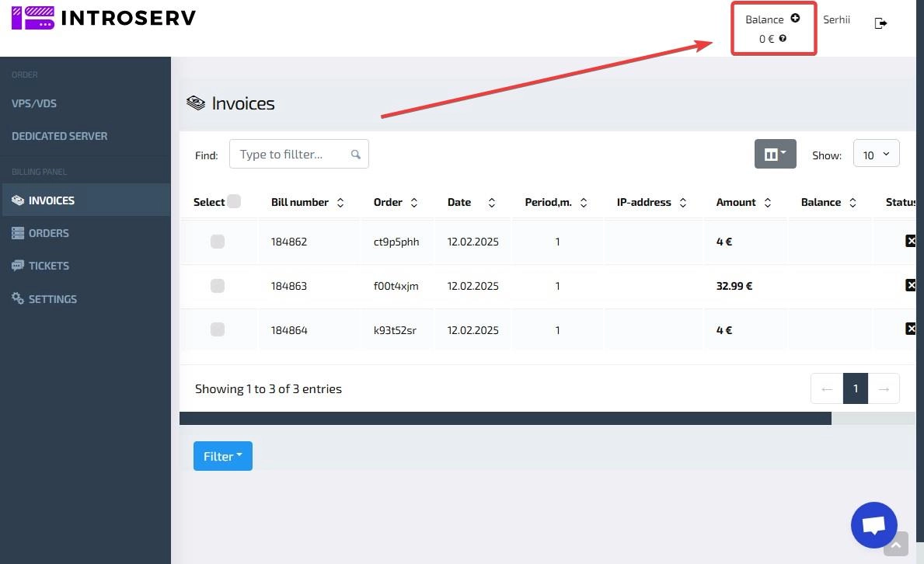
Task: Click the status X icon for bill 184862
Action: click(911, 242)
